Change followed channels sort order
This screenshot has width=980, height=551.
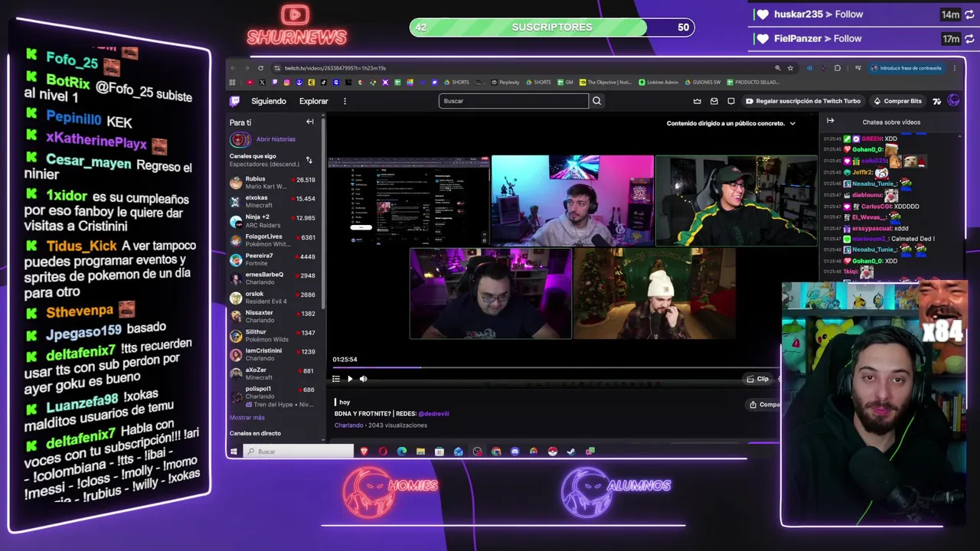[309, 160]
